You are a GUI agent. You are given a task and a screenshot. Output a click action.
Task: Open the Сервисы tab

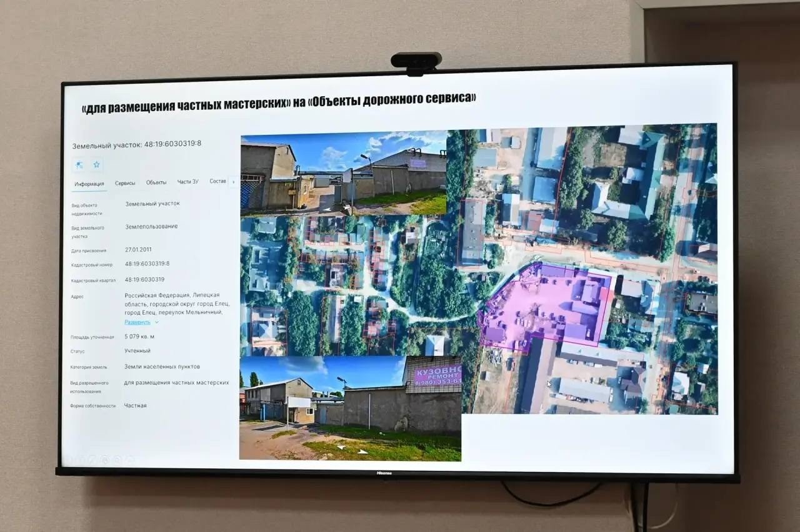125,183
